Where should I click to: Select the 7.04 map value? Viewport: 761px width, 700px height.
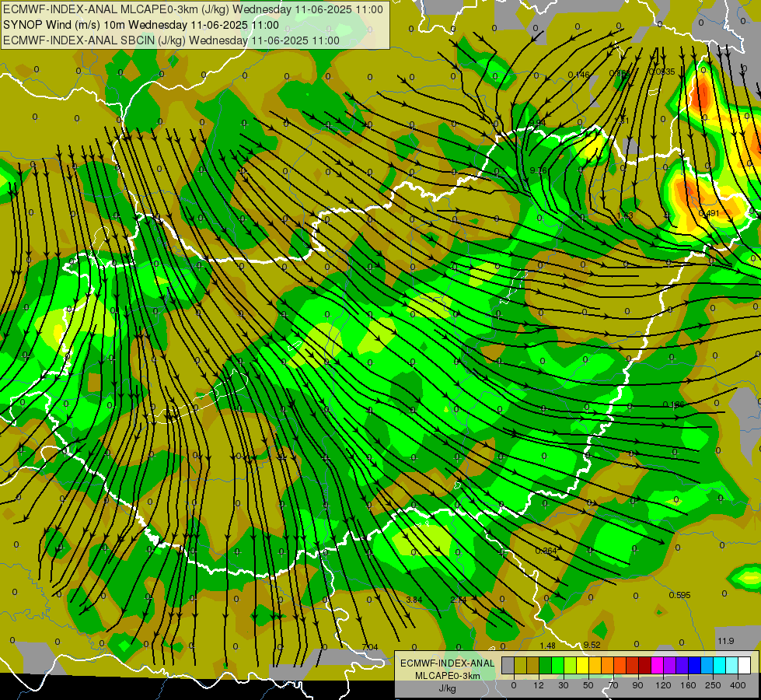pyautogui.click(x=370, y=647)
